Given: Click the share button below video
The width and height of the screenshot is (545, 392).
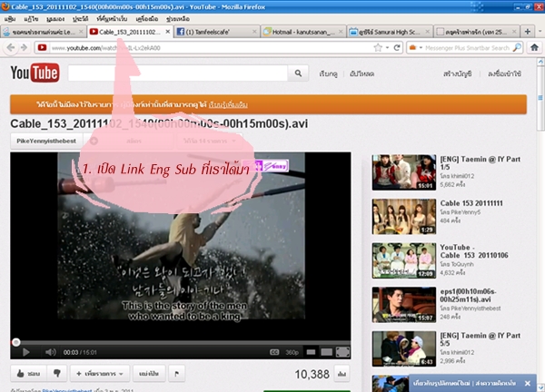Looking at the screenshot, I should tap(149, 374).
